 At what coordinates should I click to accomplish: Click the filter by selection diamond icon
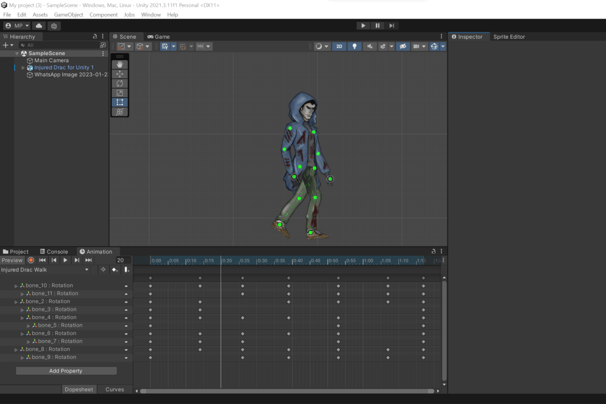tap(103, 269)
